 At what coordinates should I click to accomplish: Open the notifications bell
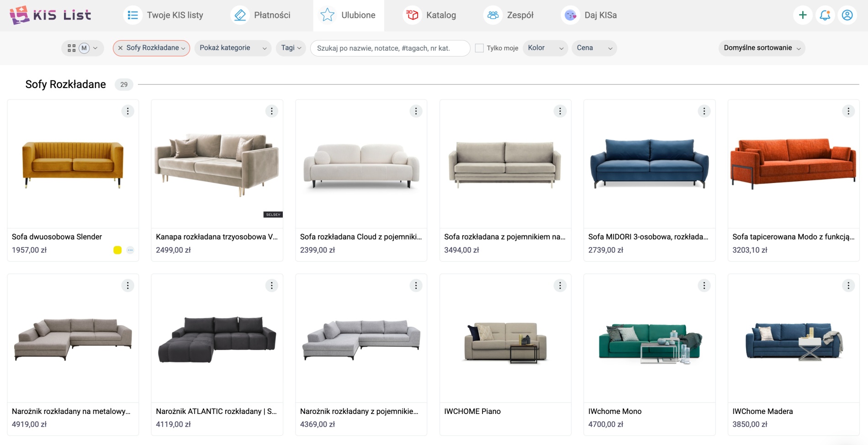pyautogui.click(x=825, y=15)
